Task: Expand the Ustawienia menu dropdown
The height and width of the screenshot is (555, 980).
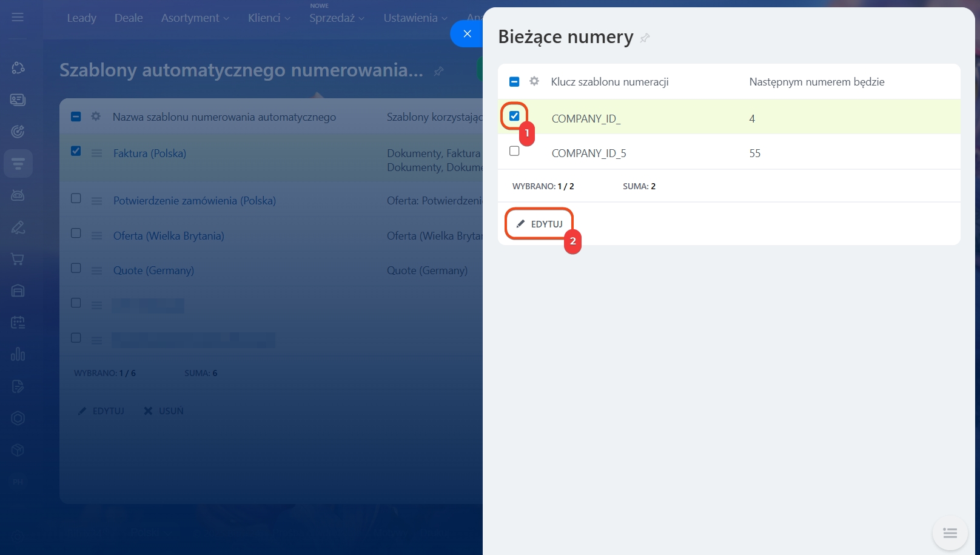Action: (x=415, y=18)
